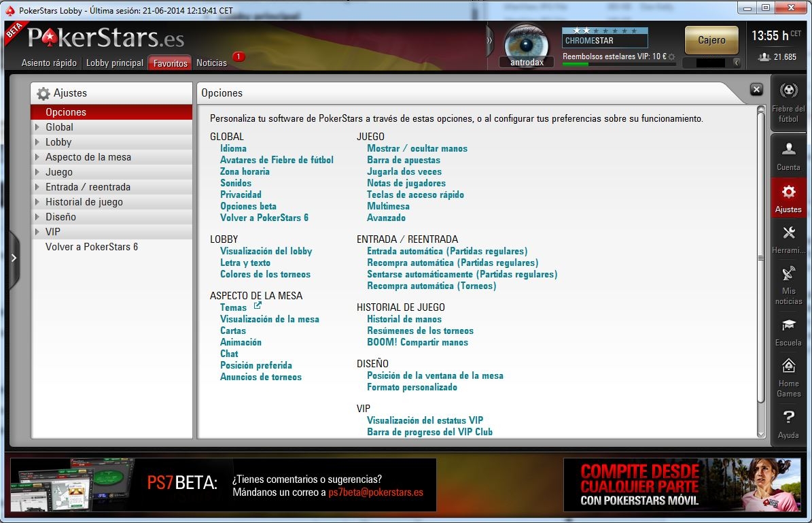
Task: Click the options panel vertical scrollbar
Action: pyautogui.click(x=761, y=258)
